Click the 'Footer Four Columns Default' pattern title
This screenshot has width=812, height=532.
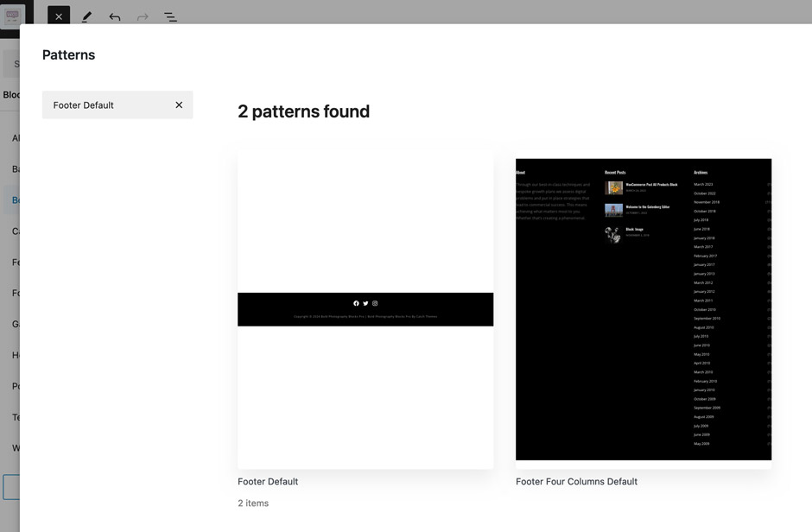click(x=576, y=482)
